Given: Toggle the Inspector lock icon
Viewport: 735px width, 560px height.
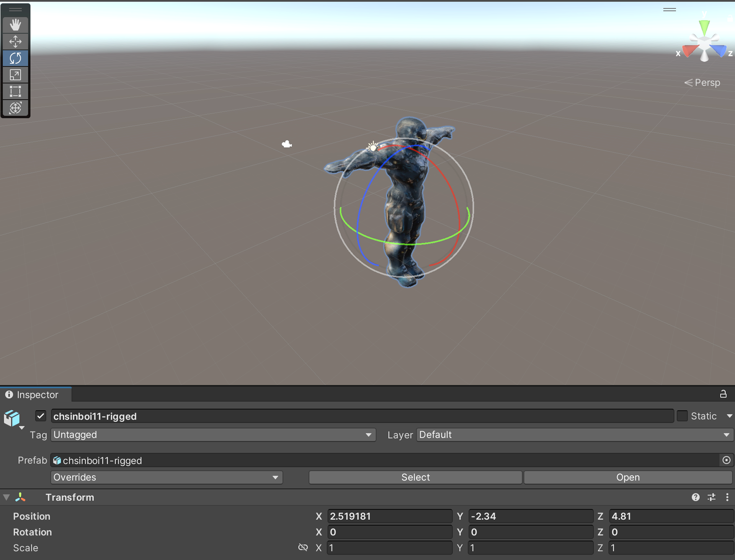Looking at the screenshot, I should 723,394.
